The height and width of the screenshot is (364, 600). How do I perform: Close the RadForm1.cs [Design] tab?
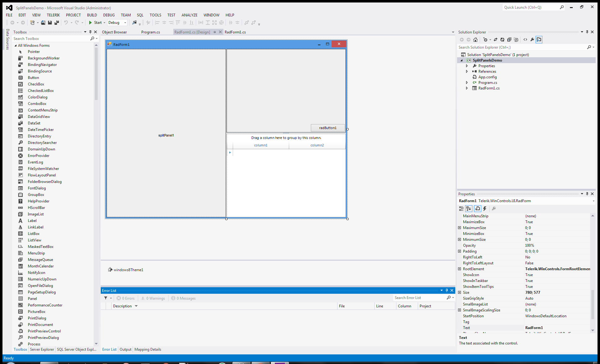pos(220,32)
